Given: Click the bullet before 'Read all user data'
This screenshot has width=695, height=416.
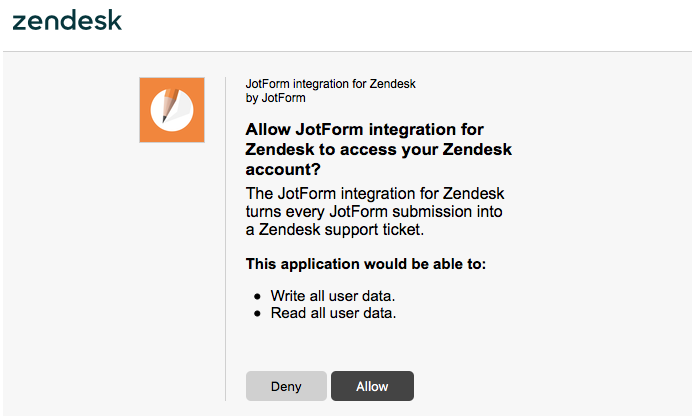Looking at the screenshot, I should point(257,313).
